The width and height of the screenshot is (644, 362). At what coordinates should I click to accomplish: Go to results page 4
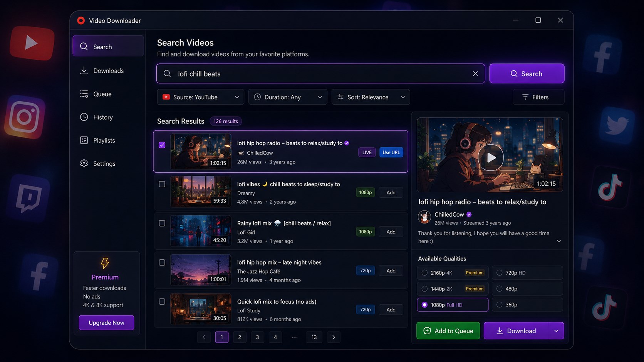[x=275, y=337]
